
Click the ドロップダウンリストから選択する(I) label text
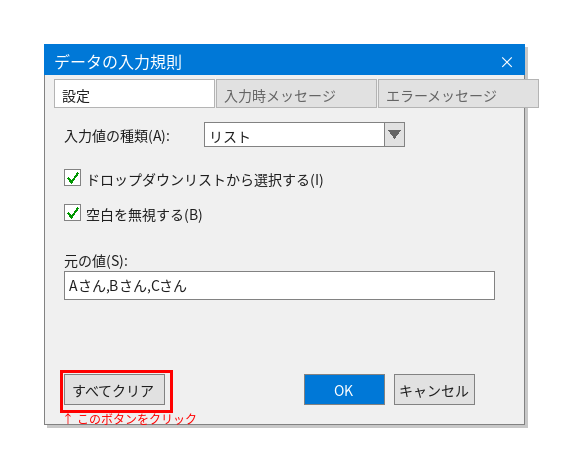(205, 180)
